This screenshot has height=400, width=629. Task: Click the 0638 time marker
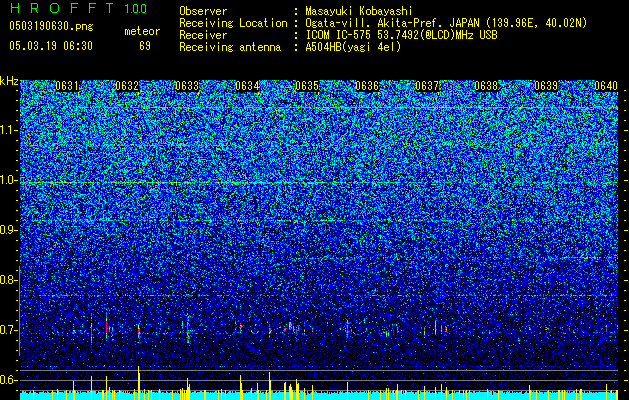point(486,86)
